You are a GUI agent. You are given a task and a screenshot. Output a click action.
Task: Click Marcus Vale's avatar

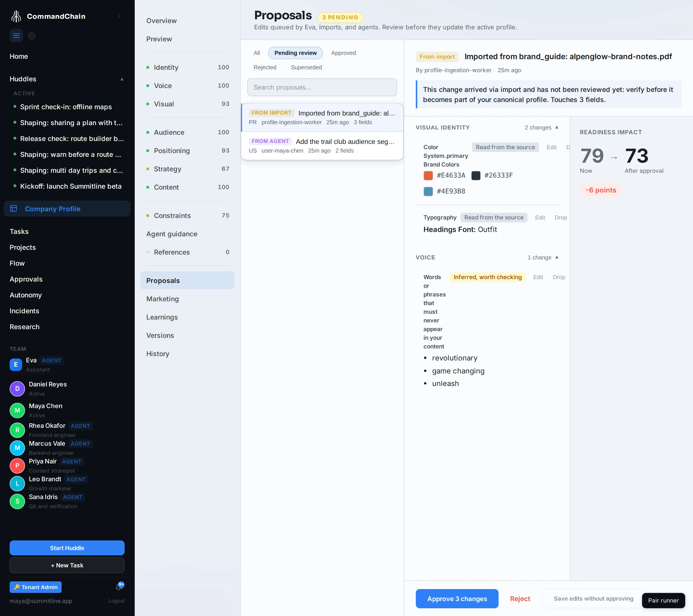(x=17, y=448)
